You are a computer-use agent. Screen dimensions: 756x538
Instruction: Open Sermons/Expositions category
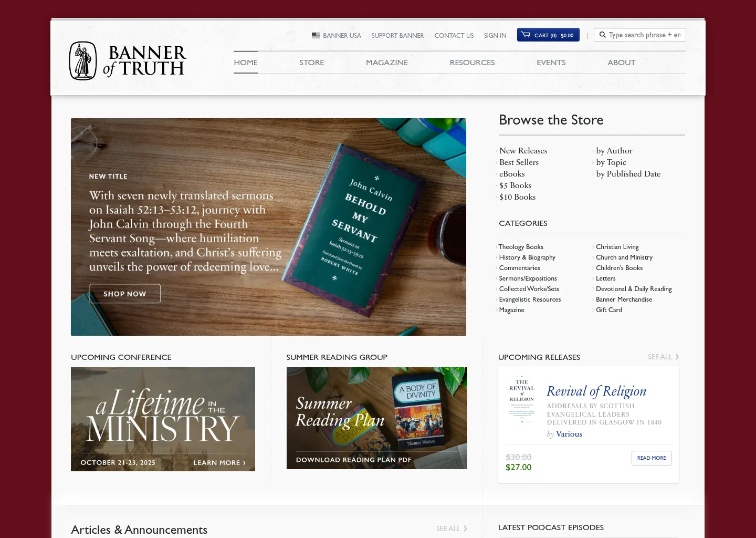pos(528,278)
